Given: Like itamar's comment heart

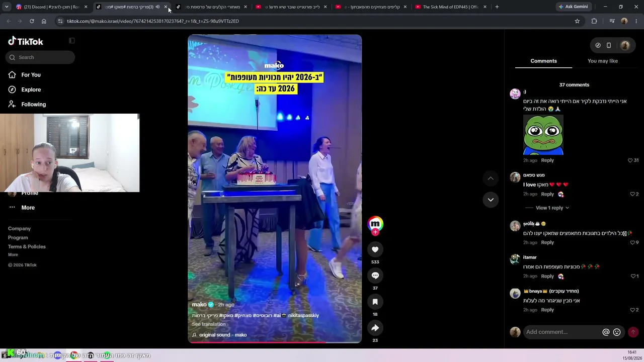Looking at the screenshot, I should [x=633, y=276].
